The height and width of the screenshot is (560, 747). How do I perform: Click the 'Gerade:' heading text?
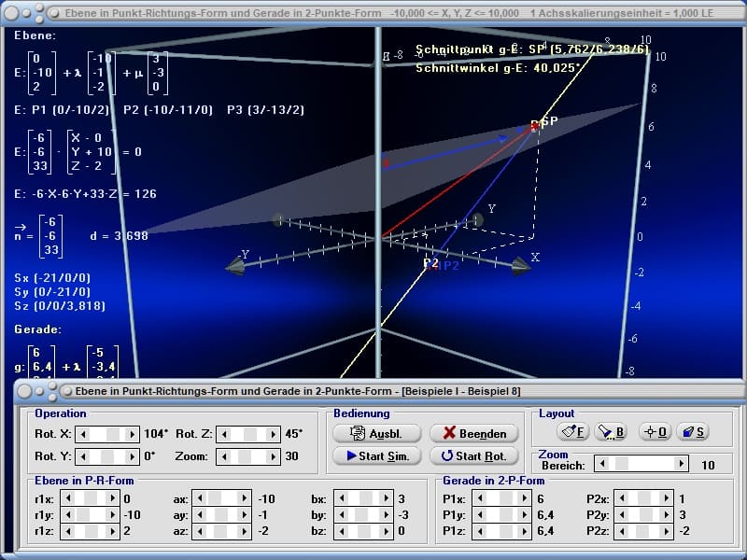click(x=38, y=329)
